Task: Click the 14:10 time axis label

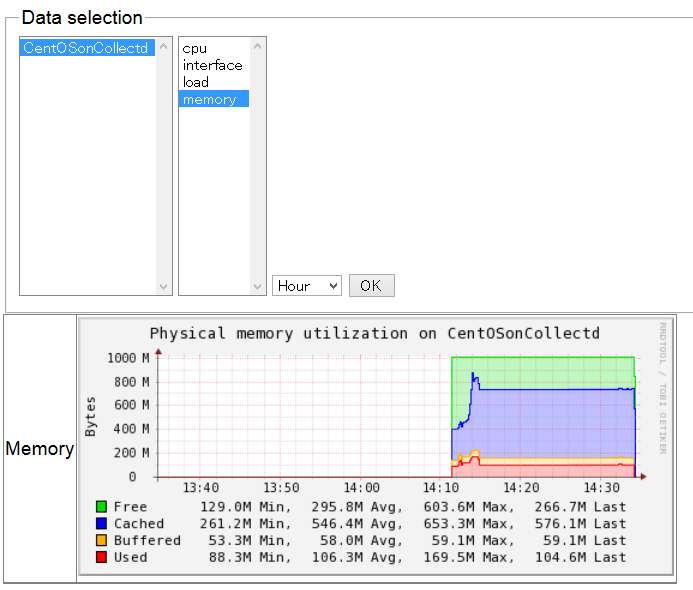Action: tap(441, 487)
